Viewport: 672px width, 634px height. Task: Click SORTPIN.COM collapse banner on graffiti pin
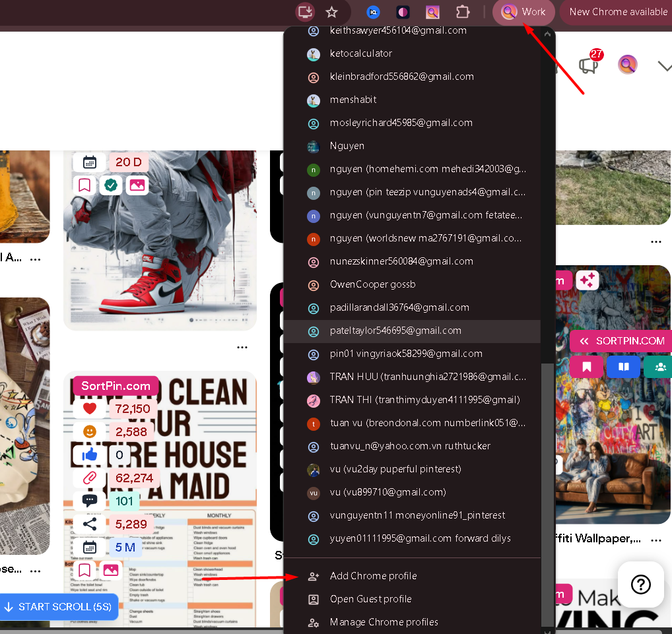[621, 342]
